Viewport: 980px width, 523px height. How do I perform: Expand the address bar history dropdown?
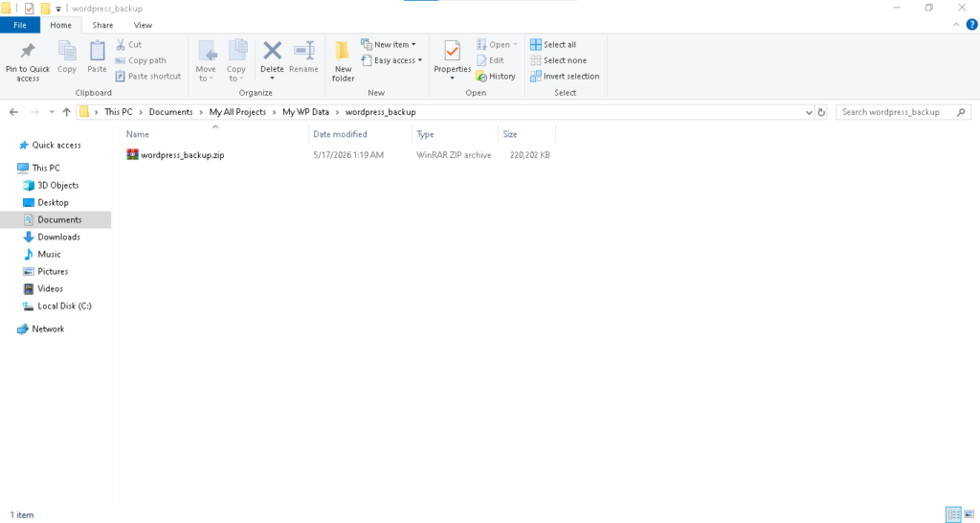tap(809, 113)
